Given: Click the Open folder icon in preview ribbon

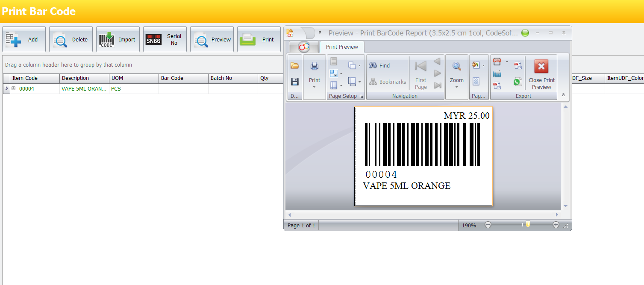Looking at the screenshot, I should click(294, 66).
